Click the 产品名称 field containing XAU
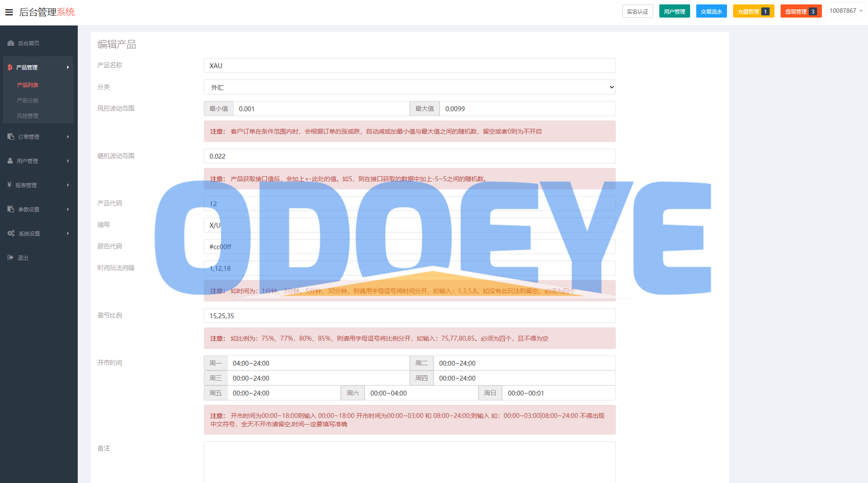This screenshot has height=483, width=868. [x=409, y=65]
